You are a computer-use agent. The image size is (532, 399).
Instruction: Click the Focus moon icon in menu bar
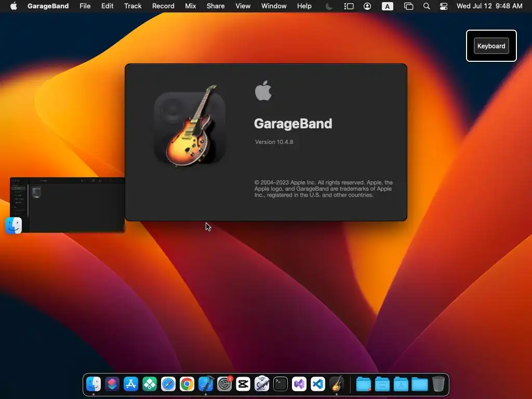pyautogui.click(x=329, y=6)
